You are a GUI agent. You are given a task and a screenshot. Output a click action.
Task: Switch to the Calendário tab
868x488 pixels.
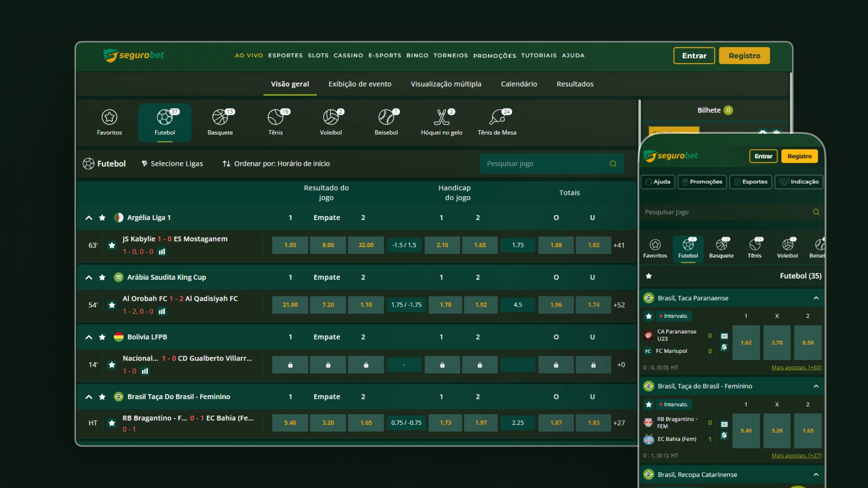[519, 84]
